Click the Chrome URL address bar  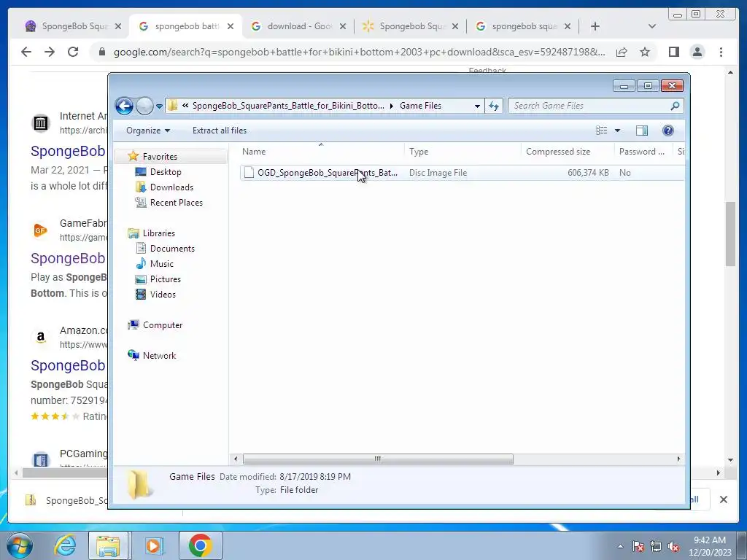[x=359, y=52]
